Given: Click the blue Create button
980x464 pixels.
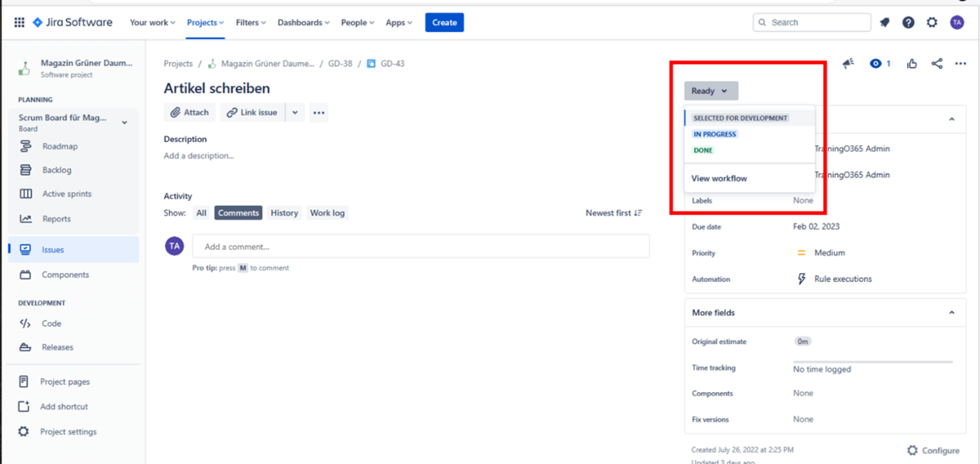Looking at the screenshot, I should [x=444, y=23].
